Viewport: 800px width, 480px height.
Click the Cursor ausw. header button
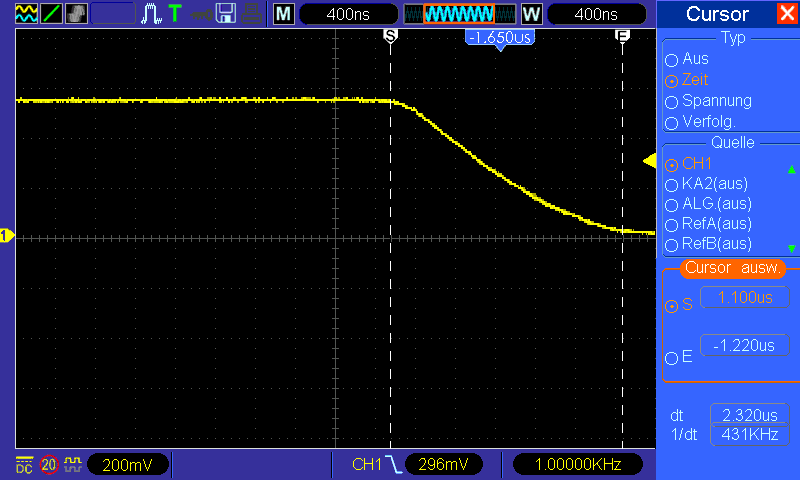pos(733,268)
